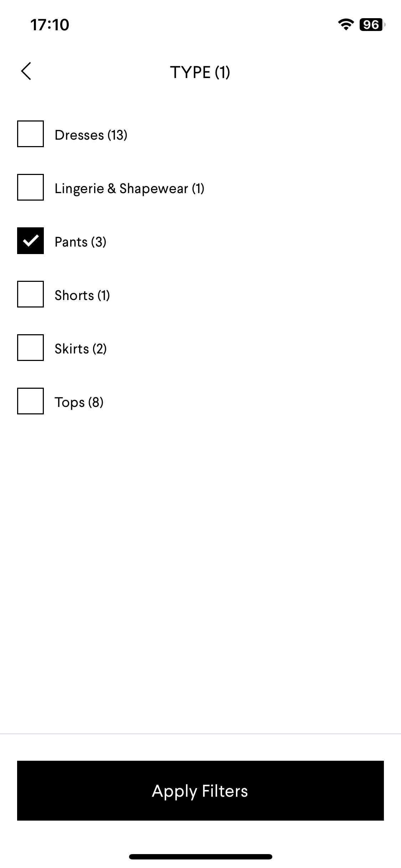This screenshot has height=868, width=401.
Task: Select the Dresses (13) label
Action: 91,135
